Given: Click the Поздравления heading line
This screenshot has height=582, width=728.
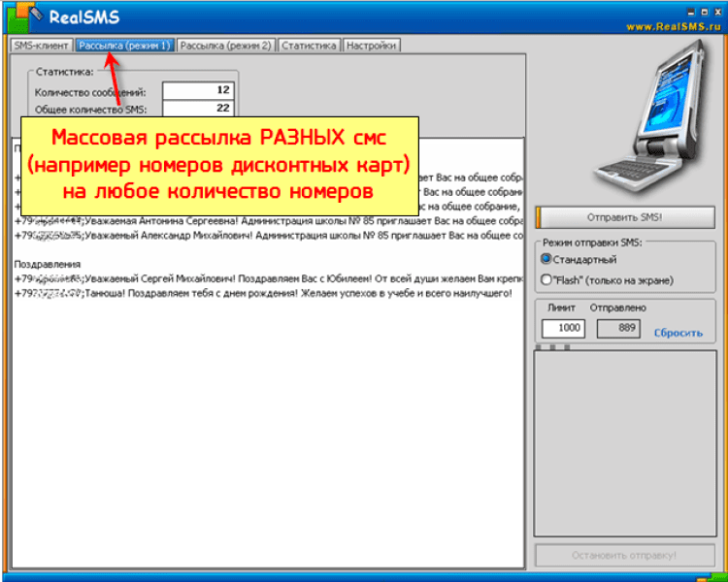Looking at the screenshot, I should [x=48, y=264].
